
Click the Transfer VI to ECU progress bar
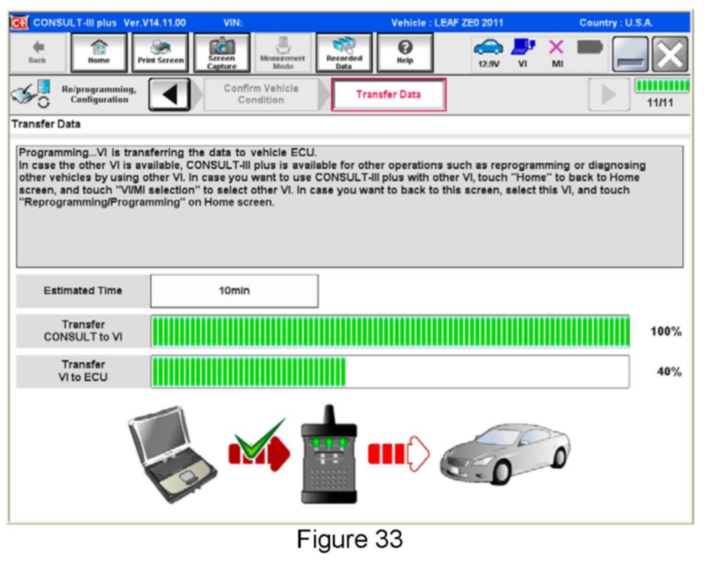click(390, 372)
